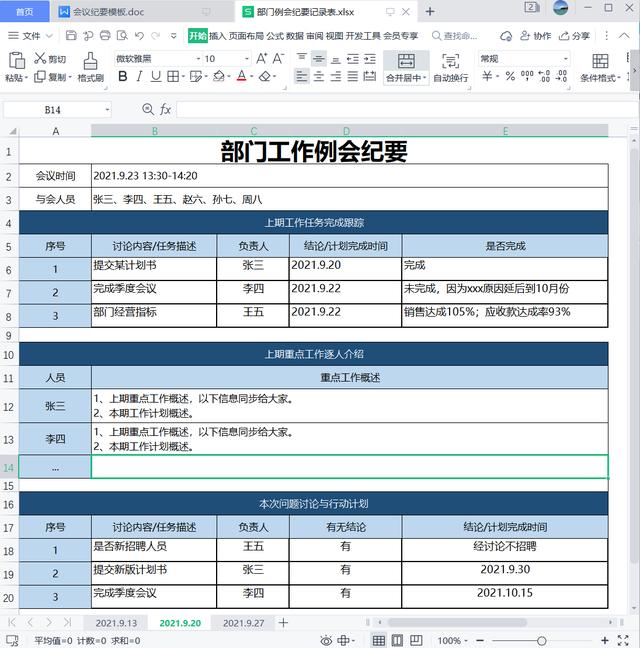This screenshot has height=648, width=640.
Task: Click the Paste clipboard icon
Action: coord(17,60)
